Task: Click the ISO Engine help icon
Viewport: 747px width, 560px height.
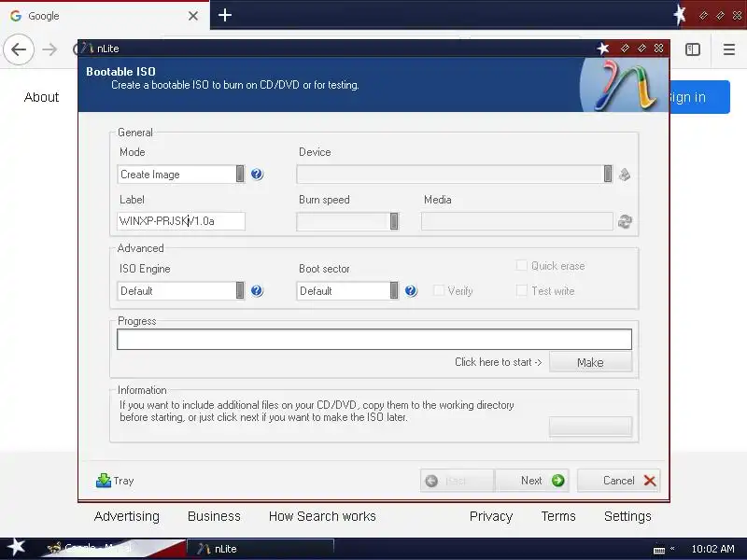Action: 257,291
